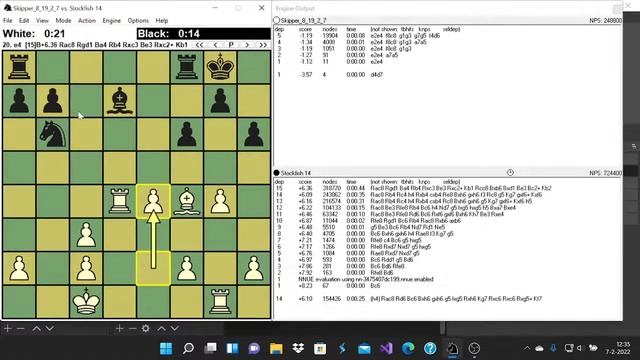Open the File menu
This screenshot has height=360, width=640.
[x=7, y=20]
